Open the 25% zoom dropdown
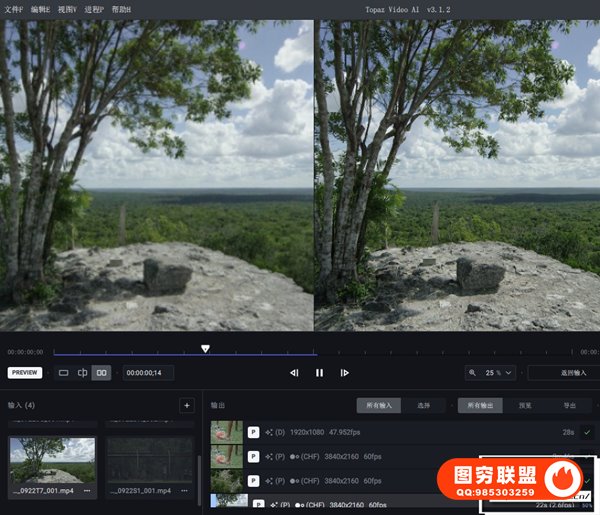The width and height of the screenshot is (600, 515). [x=491, y=373]
